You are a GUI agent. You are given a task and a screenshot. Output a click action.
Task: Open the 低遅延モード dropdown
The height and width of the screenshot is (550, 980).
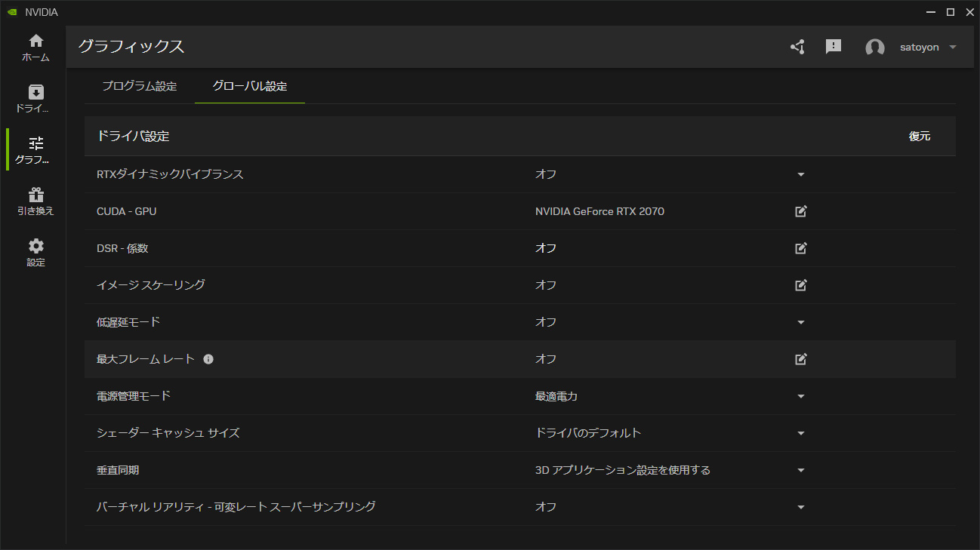click(x=801, y=322)
